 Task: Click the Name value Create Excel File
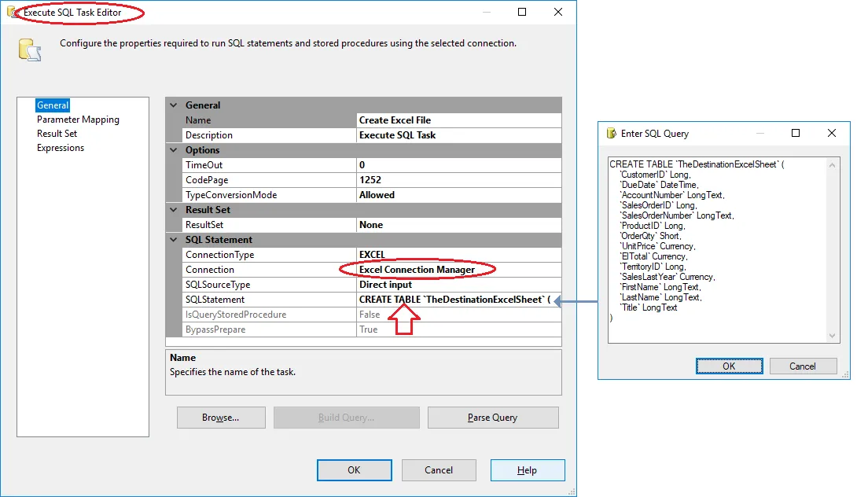point(459,120)
